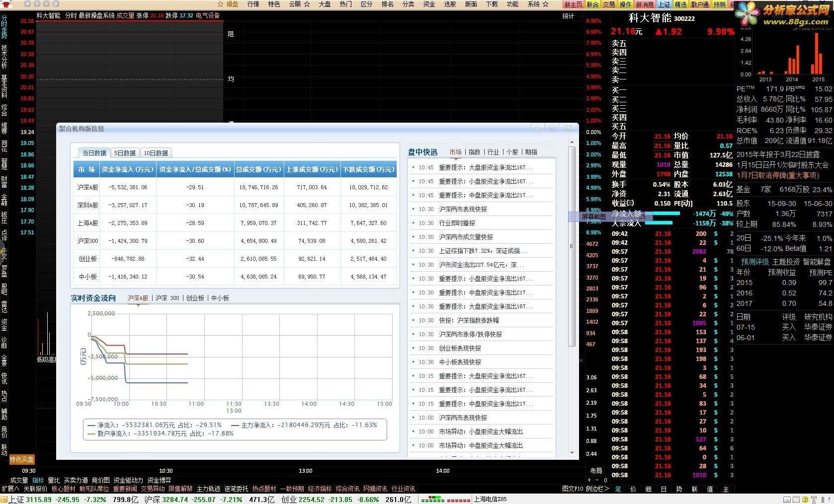The height and width of the screenshot is (504, 834).
Task: Open news 行业即时播报
Action: (457, 223)
